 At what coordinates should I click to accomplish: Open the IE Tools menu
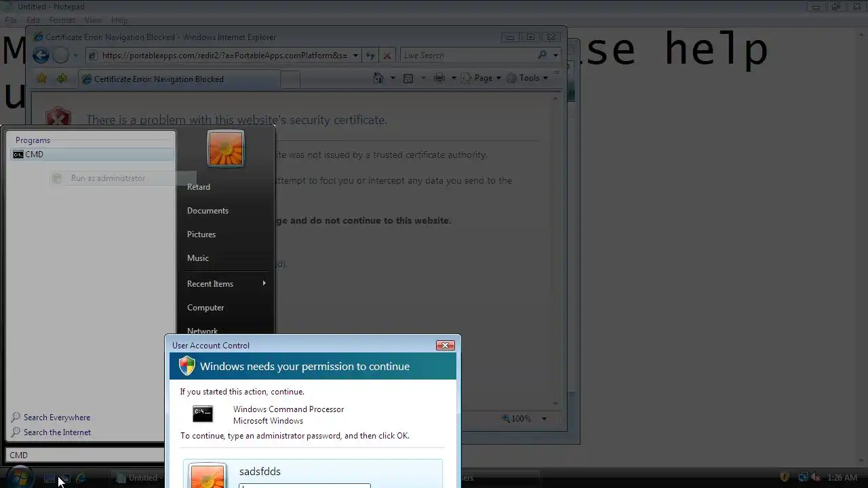pos(528,78)
